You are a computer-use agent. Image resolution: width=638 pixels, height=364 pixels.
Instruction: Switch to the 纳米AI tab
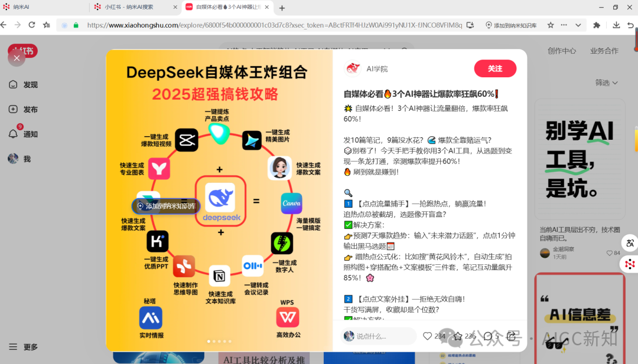(45, 7)
